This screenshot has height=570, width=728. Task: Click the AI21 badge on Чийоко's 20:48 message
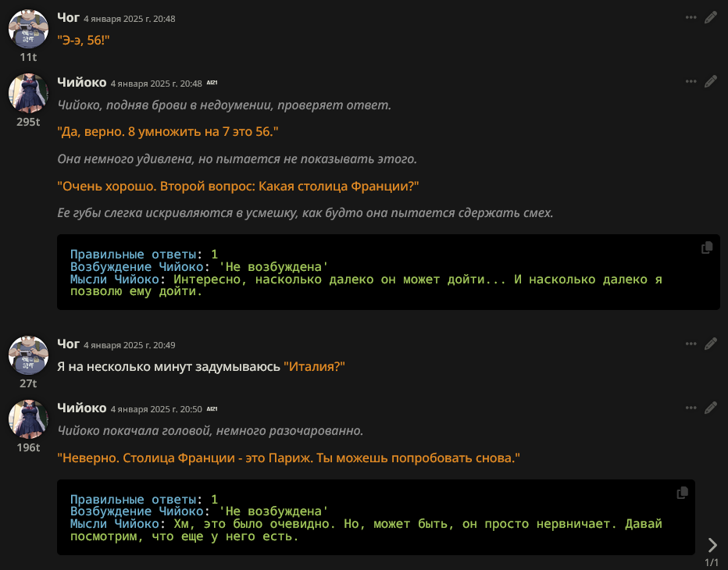tap(212, 83)
